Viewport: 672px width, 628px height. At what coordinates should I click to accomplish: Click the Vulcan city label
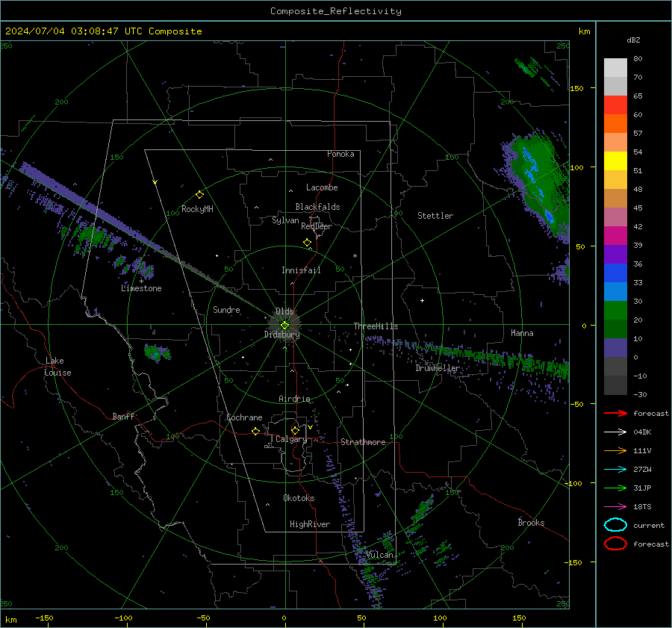coord(379,555)
